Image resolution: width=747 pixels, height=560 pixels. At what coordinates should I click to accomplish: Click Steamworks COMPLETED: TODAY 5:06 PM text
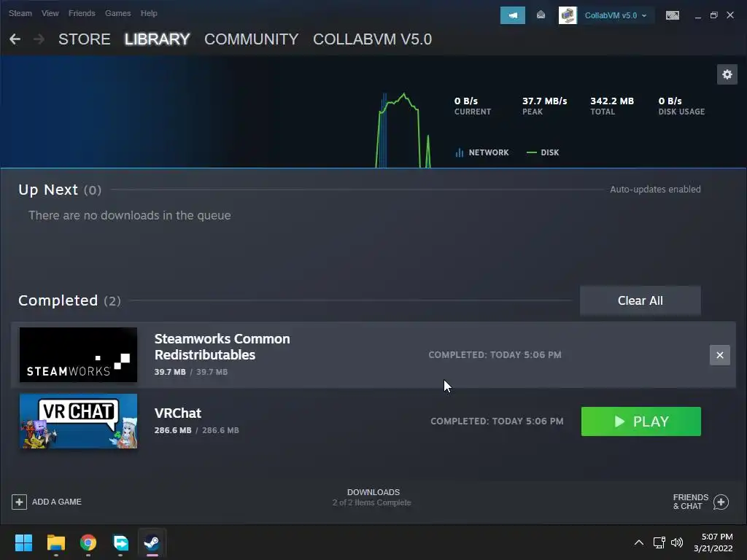[x=495, y=355]
